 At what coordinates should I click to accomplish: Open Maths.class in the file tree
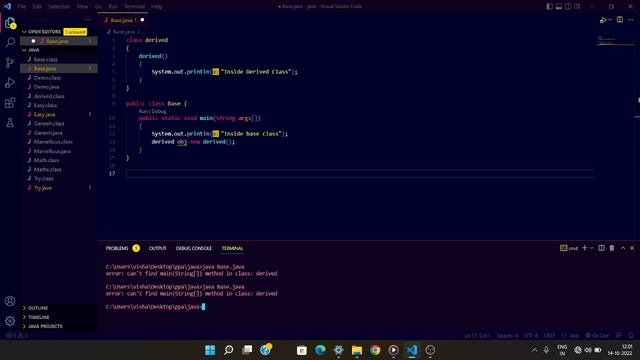pos(59,169)
